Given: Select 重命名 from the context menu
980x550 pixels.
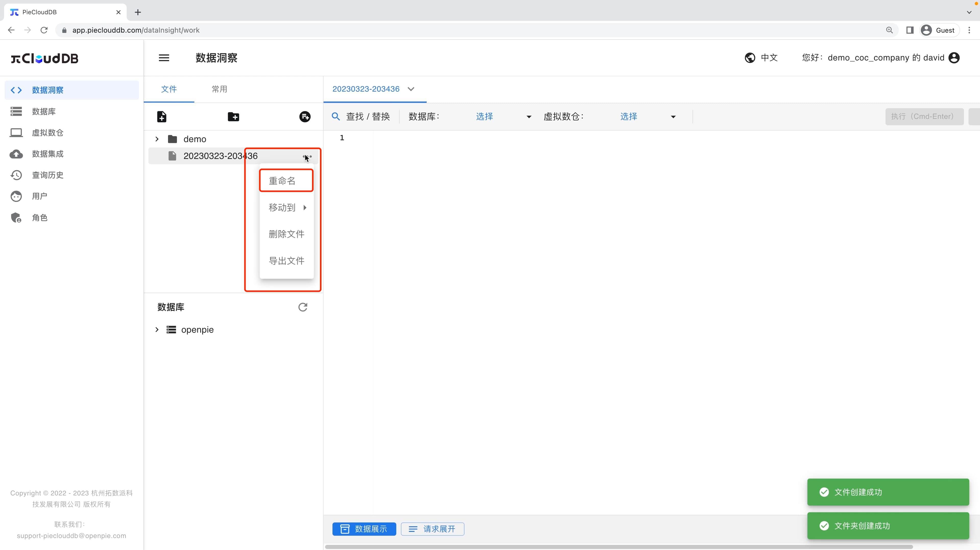Looking at the screenshot, I should click(x=286, y=181).
